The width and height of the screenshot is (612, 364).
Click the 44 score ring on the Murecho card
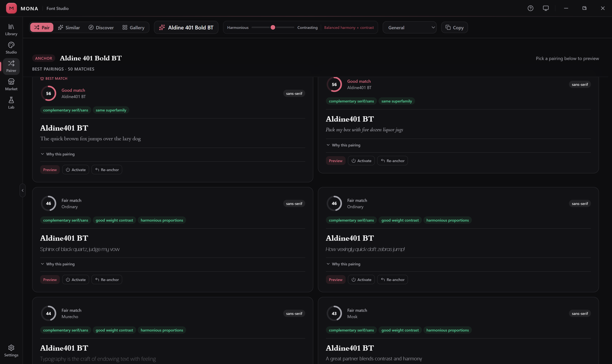49,314
